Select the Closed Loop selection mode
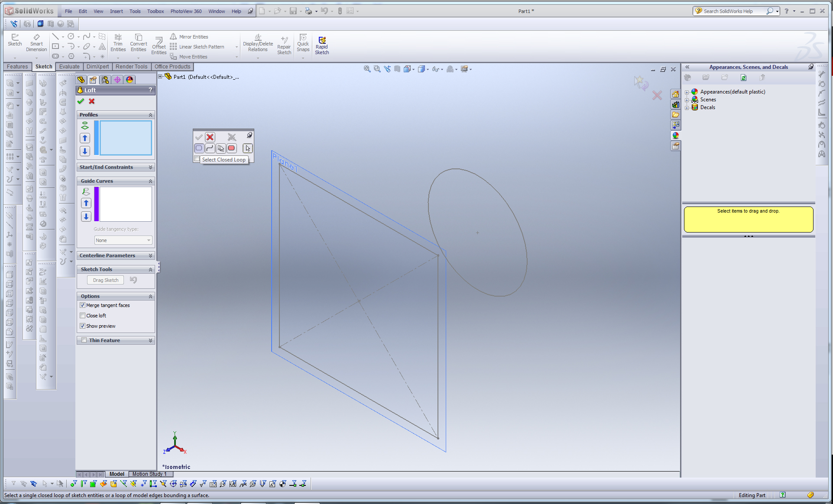This screenshot has height=504, width=833. (199, 148)
